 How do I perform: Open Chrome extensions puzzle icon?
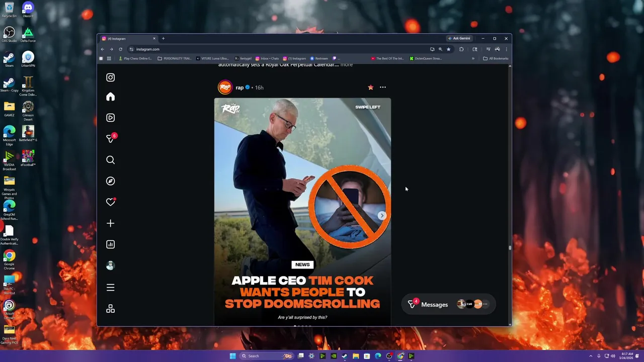coord(461,49)
